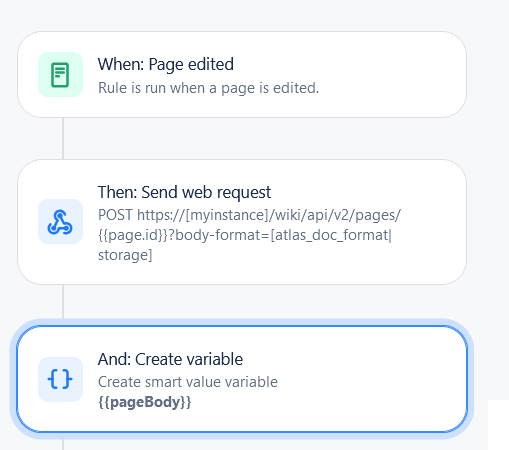Select the 'And: Create variable' heading

click(170, 359)
